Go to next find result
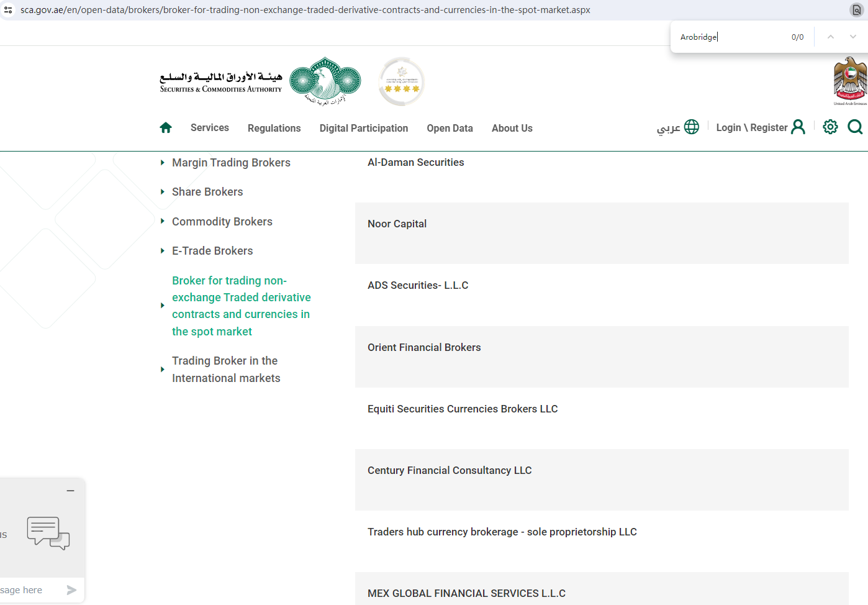Image resolution: width=868 pixels, height=605 pixels. click(x=853, y=37)
